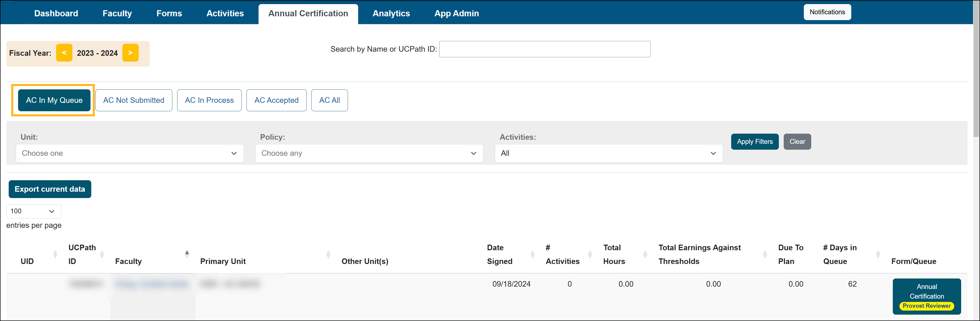Open Annual Certification Provost Reviewer form
This screenshot has width=980, height=321.
pyautogui.click(x=926, y=296)
